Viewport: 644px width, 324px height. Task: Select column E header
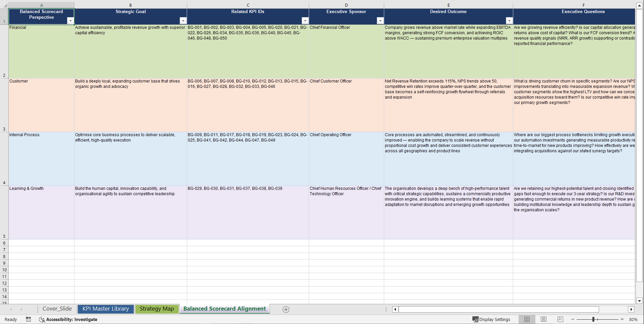(x=448, y=5)
